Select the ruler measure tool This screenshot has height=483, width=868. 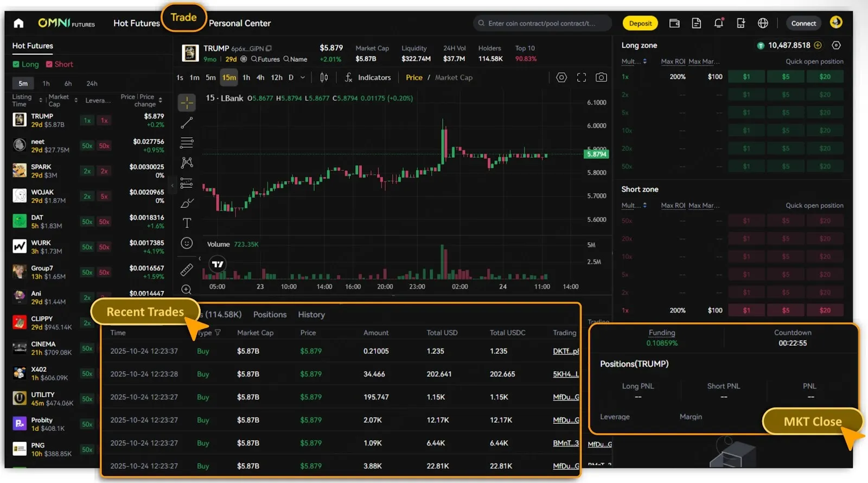[x=187, y=269]
